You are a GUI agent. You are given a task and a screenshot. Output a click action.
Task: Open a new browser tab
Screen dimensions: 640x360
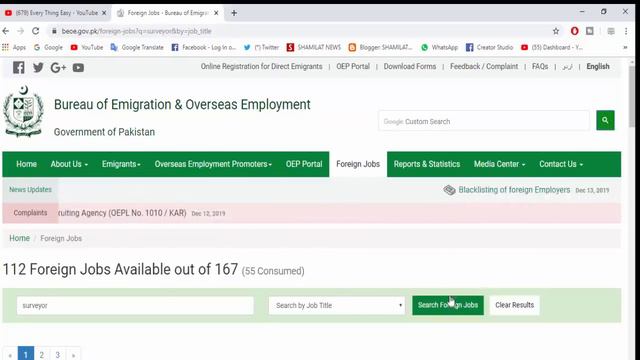[234, 13]
